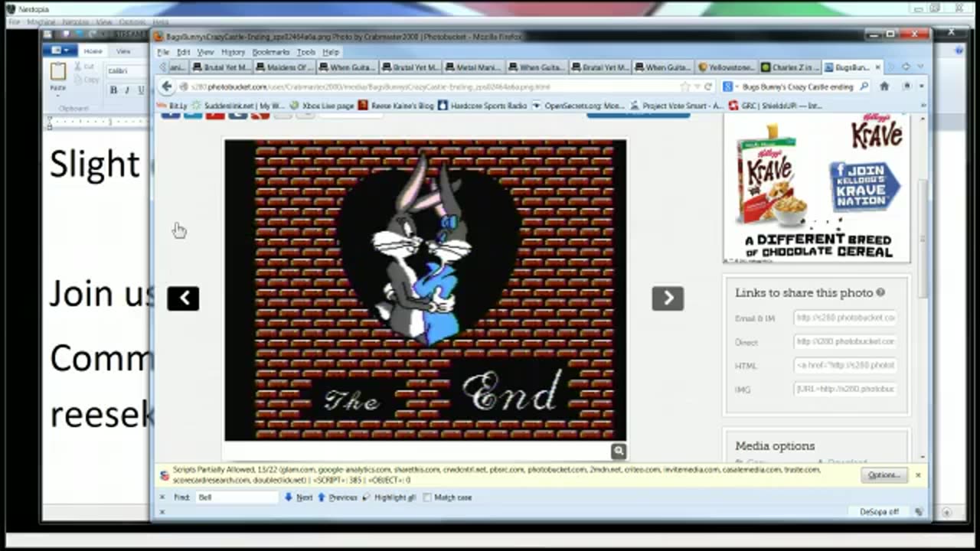Switch to the Yellowstone tab
The height and width of the screenshot is (551, 980).
pyautogui.click(x=726, y=67)
